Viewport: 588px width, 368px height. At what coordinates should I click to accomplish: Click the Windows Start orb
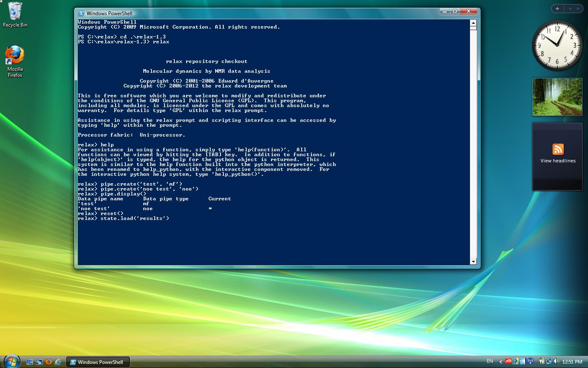(11, 361)
